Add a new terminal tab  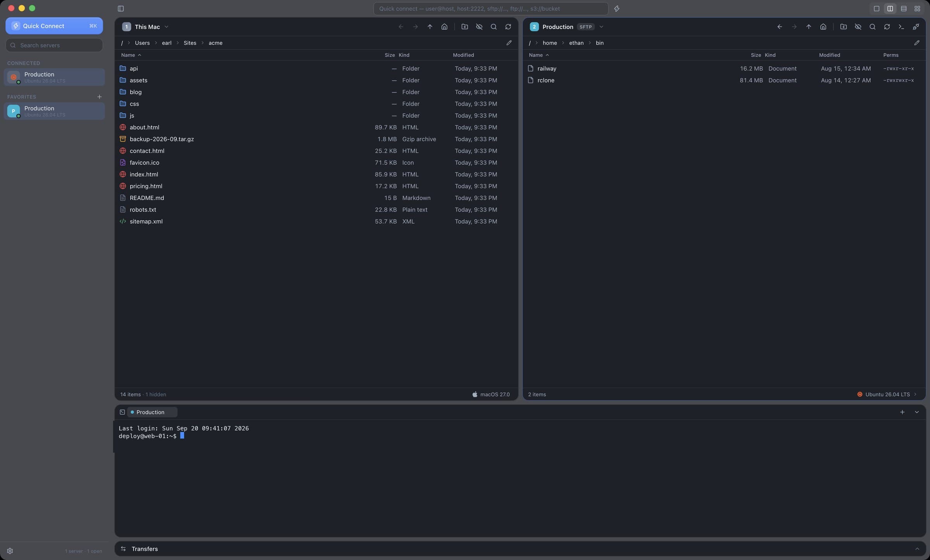(902, 412)
